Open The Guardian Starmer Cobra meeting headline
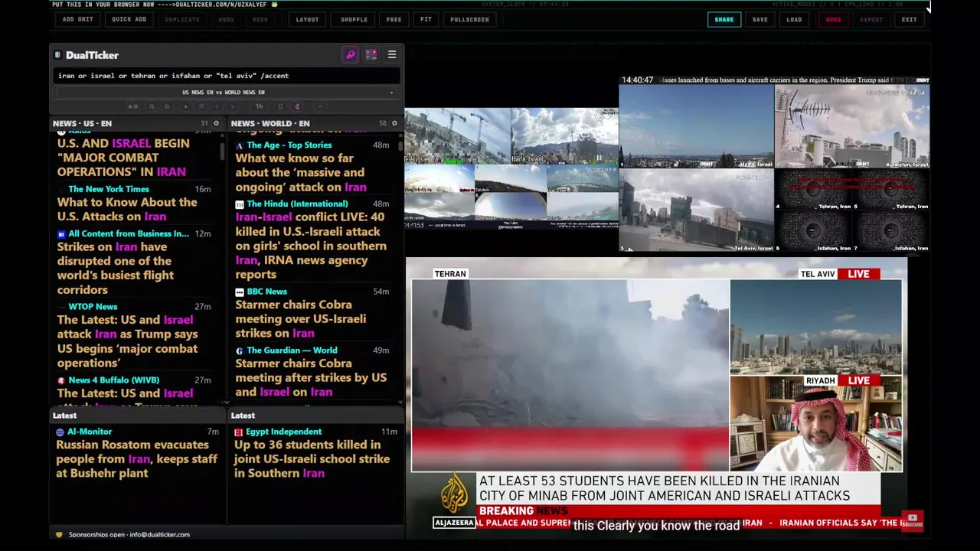Image resolution: width=980 pixels, height=551 pixels. click(311, 377)
